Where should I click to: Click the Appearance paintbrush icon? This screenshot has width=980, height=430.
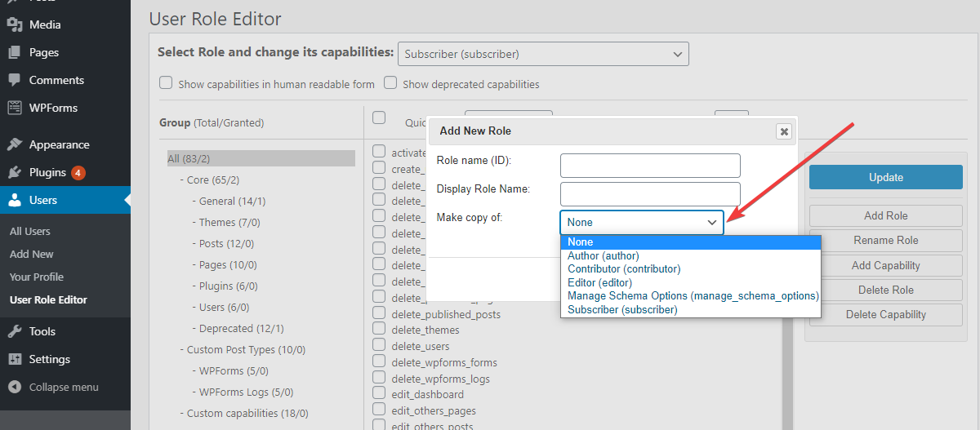tap(15, 144)
